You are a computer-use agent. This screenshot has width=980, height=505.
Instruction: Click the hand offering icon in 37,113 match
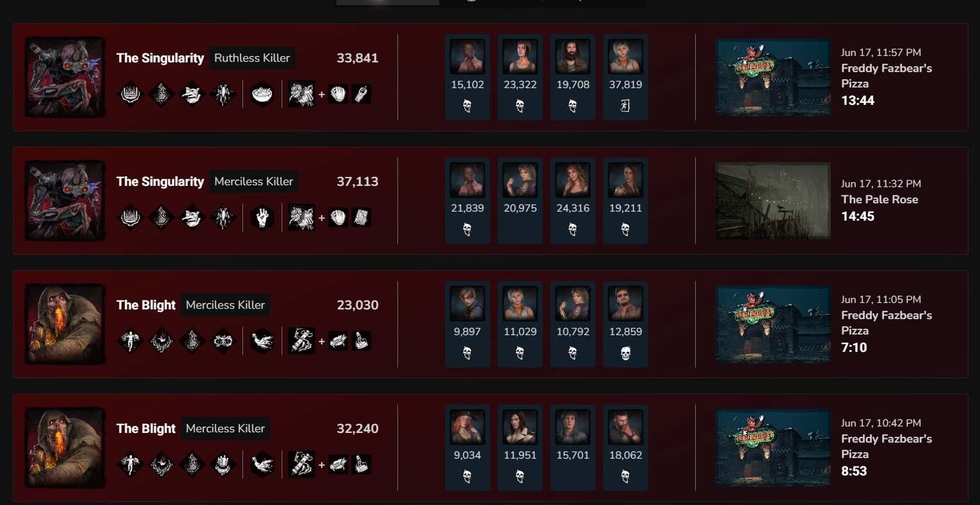click(x=262, y=218)
